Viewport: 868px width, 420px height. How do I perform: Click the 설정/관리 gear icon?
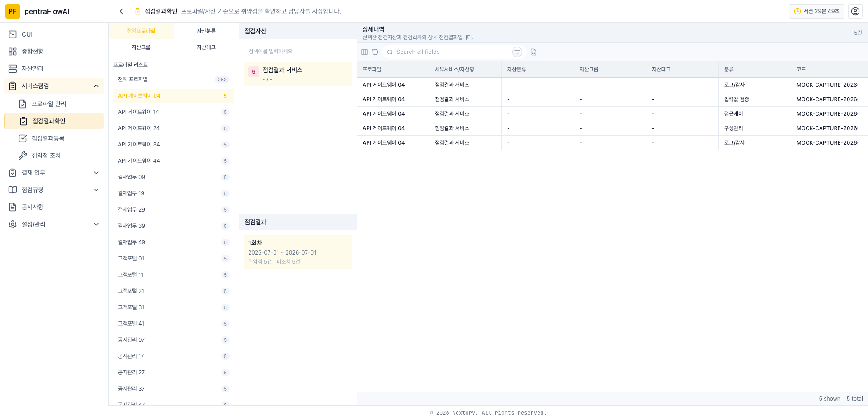13,224
